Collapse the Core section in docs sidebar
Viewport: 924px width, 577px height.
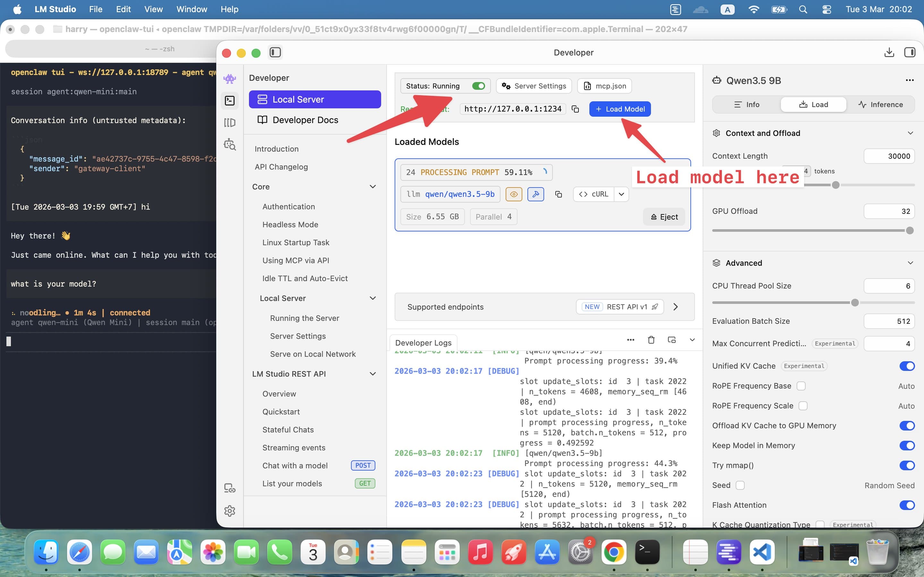(373, 187)
